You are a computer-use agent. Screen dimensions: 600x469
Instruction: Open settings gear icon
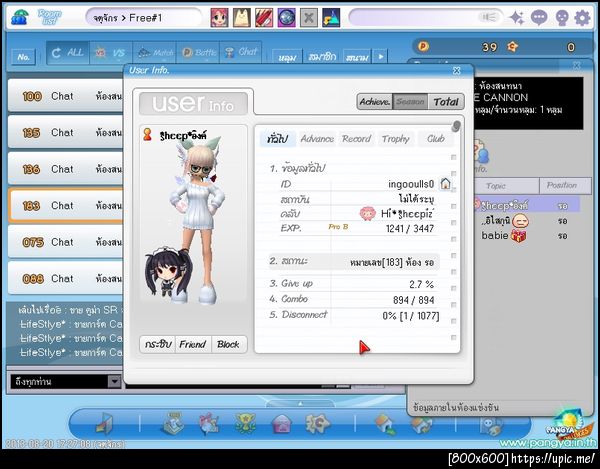point(582,18)
